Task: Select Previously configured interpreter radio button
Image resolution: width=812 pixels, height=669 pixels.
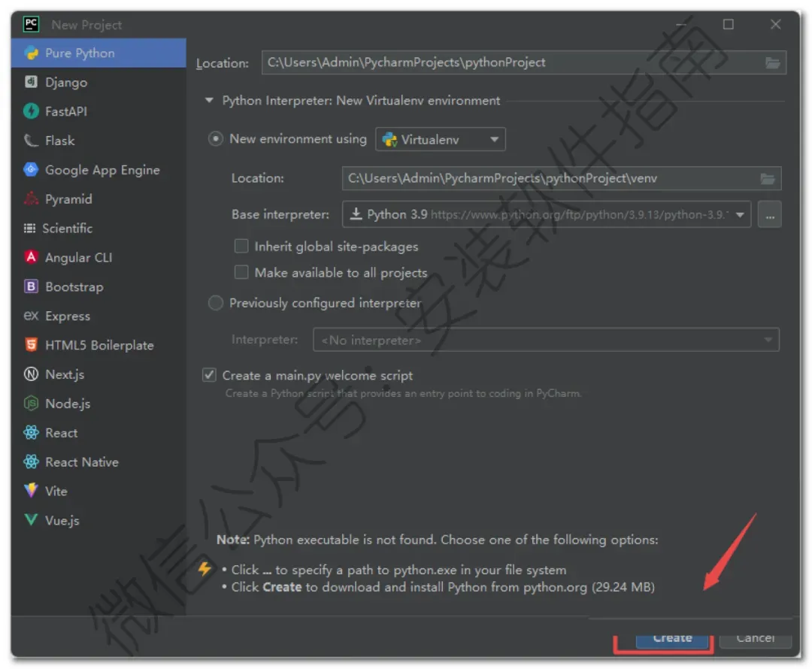Action: click(x=216, y=302)
